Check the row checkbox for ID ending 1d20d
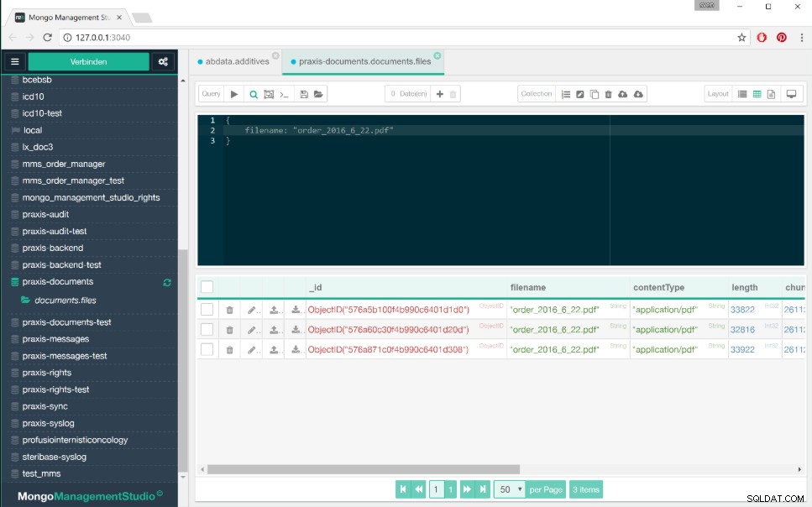Image resolution: width=812 pixels, height=507 pixels. click(x=207, y=329)
